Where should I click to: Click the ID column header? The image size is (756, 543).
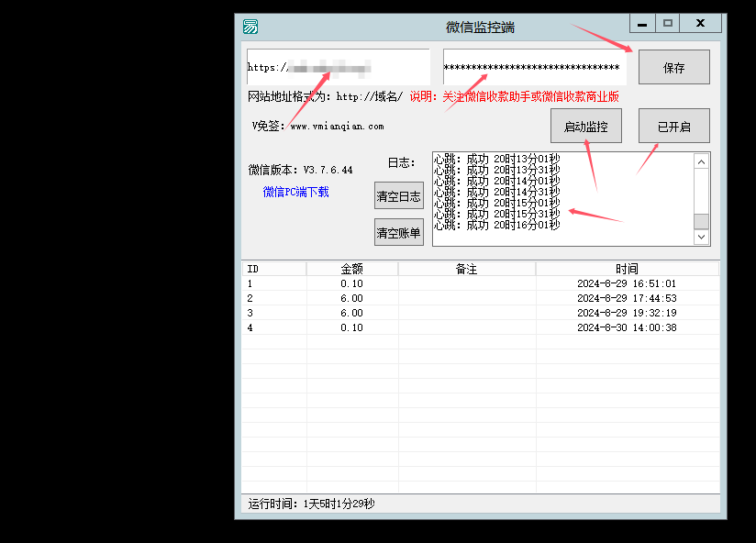[x=273, y=269]
